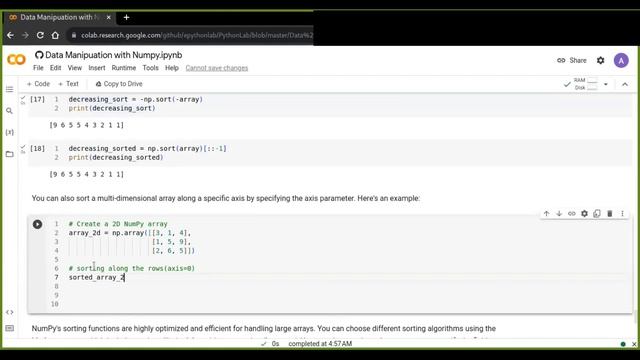Image resolution: width=640 pixels, height=360 pixels.
Task: Delete the current cell trash icon
Action: (610, 213)
